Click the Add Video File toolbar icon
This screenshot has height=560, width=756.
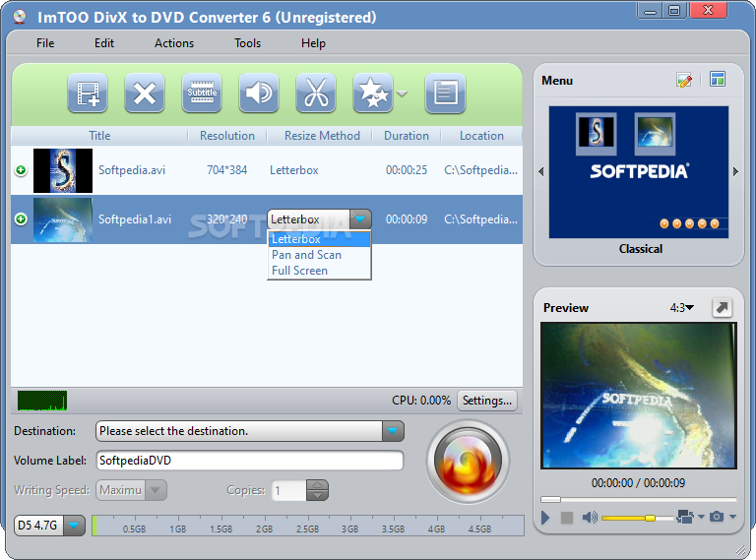pyautogui.click(x=88, y=93)
